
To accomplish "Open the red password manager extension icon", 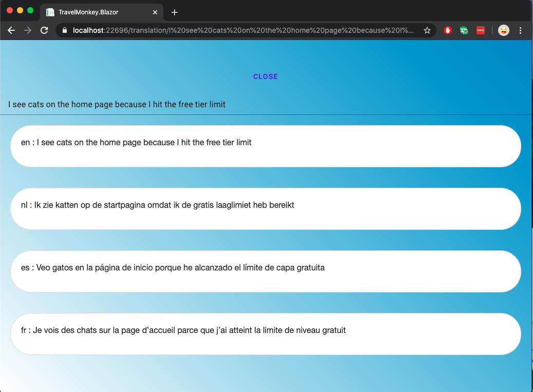I will point(480,31).
